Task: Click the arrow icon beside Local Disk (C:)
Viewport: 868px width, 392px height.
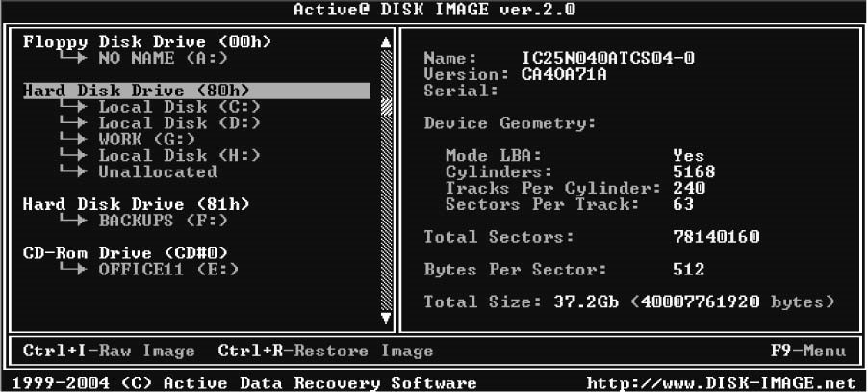Action: (74, 107)
